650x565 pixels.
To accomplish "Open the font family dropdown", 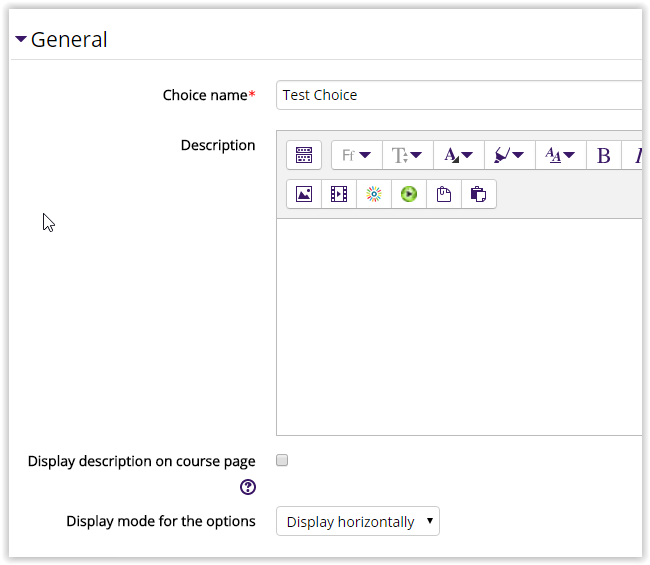I will 357,155.
